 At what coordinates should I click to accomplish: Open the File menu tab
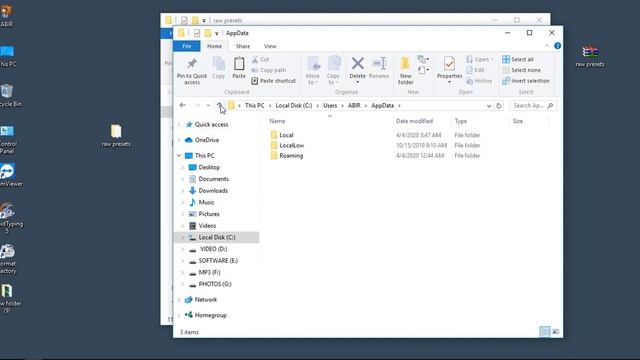187,46
